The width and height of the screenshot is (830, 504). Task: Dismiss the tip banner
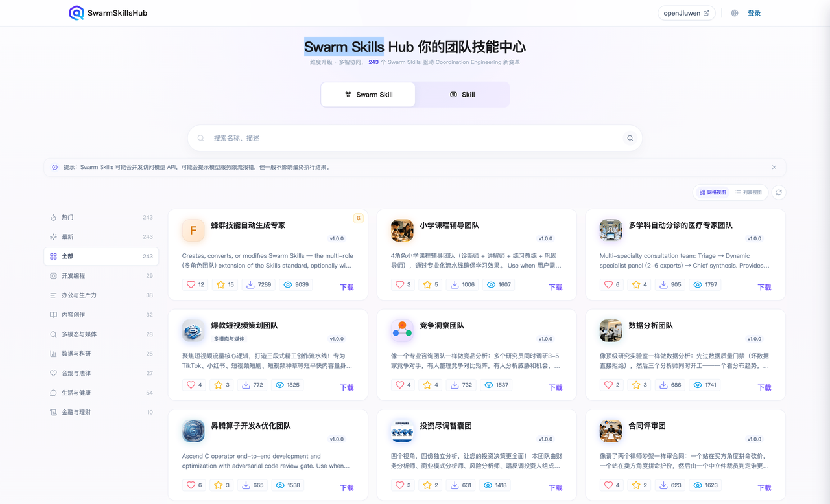tap(774, 167)
